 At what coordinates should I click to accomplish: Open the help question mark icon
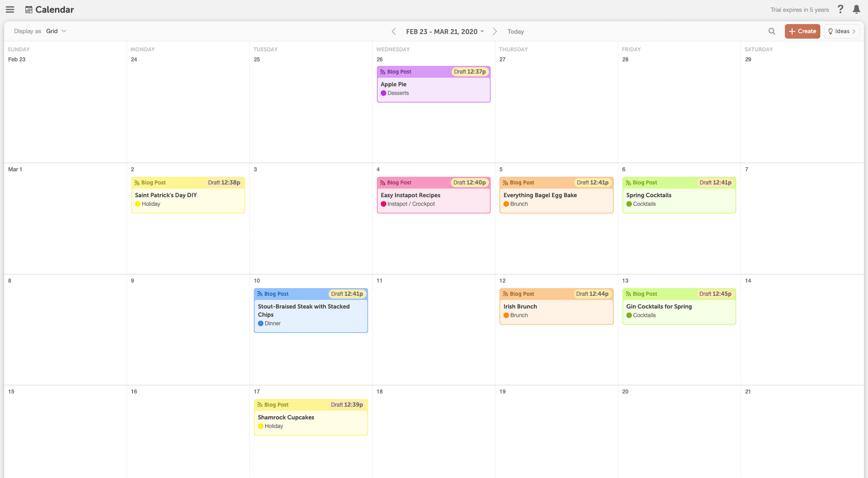coord(840,10)
